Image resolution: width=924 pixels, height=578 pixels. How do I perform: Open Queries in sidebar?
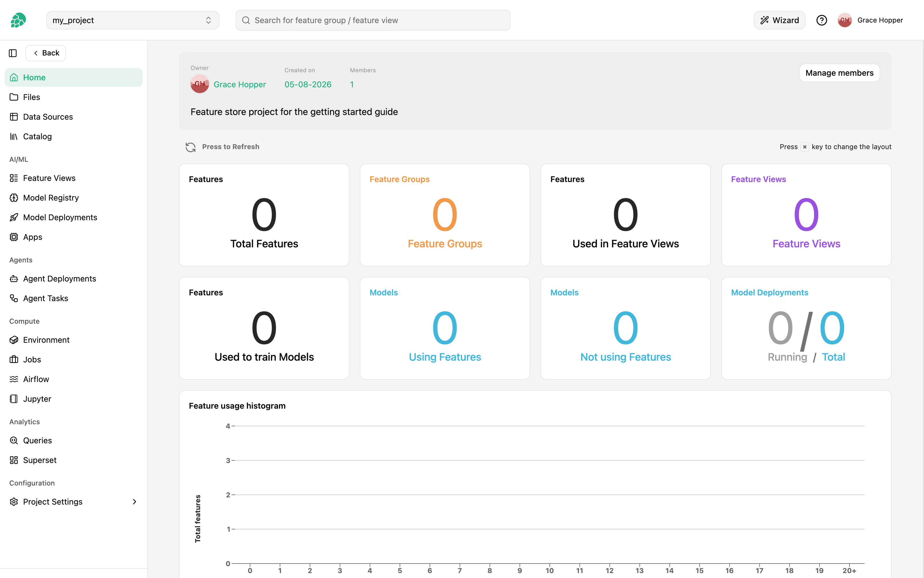[73, 440]
